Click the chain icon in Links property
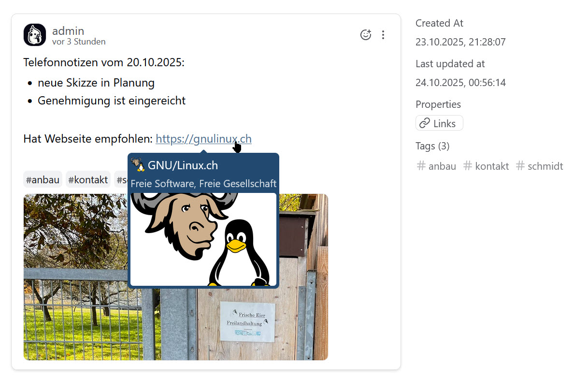This screenshot has height=382, width=588. pyautogui.click(x=425, y=123)
